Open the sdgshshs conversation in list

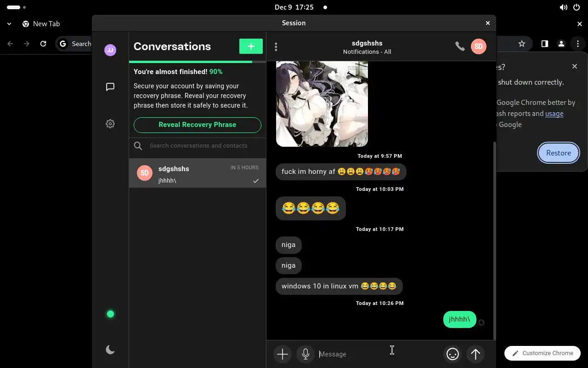198,173
